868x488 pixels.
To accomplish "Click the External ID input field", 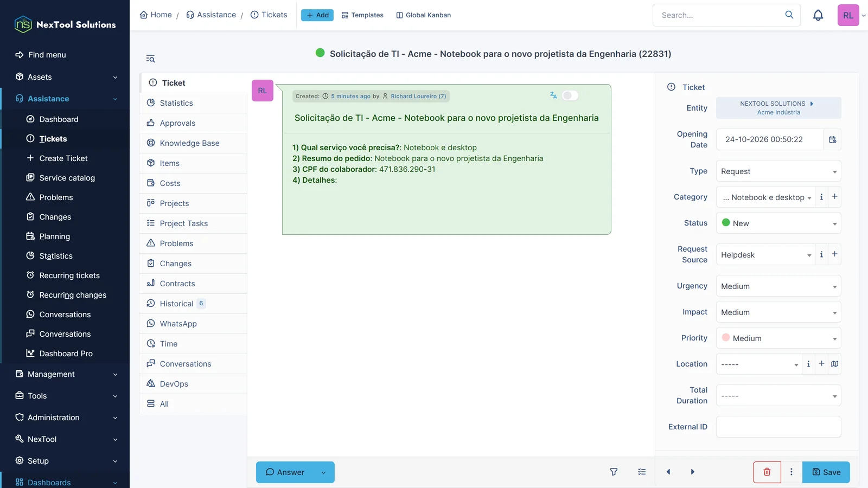I will tap(778, 427).
